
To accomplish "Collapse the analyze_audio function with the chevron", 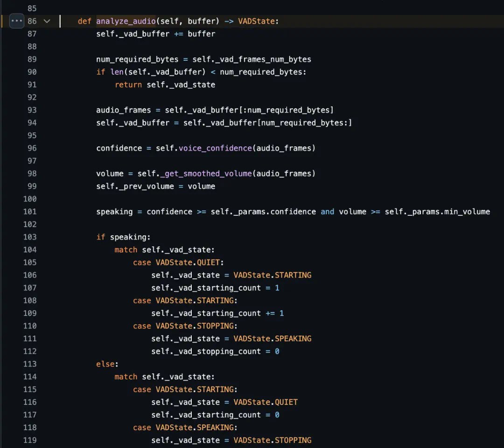I will [x=46, y=21].
